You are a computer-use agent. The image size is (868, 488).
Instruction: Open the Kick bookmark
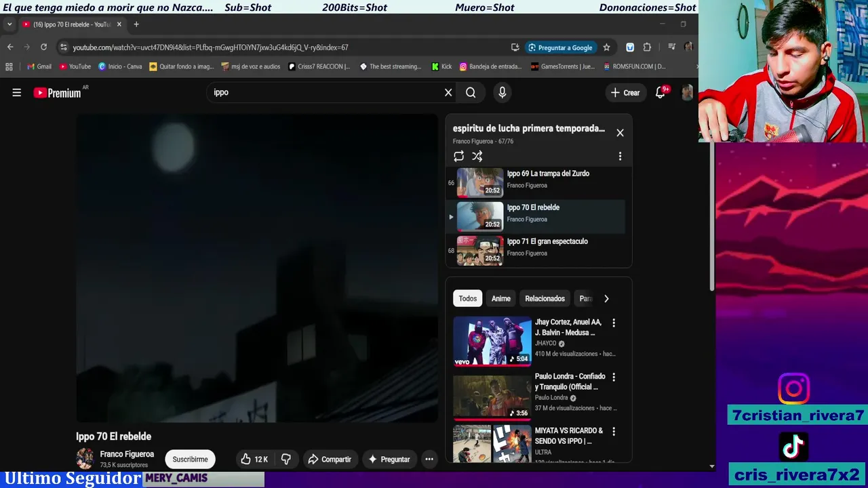[x=442, y=66]
